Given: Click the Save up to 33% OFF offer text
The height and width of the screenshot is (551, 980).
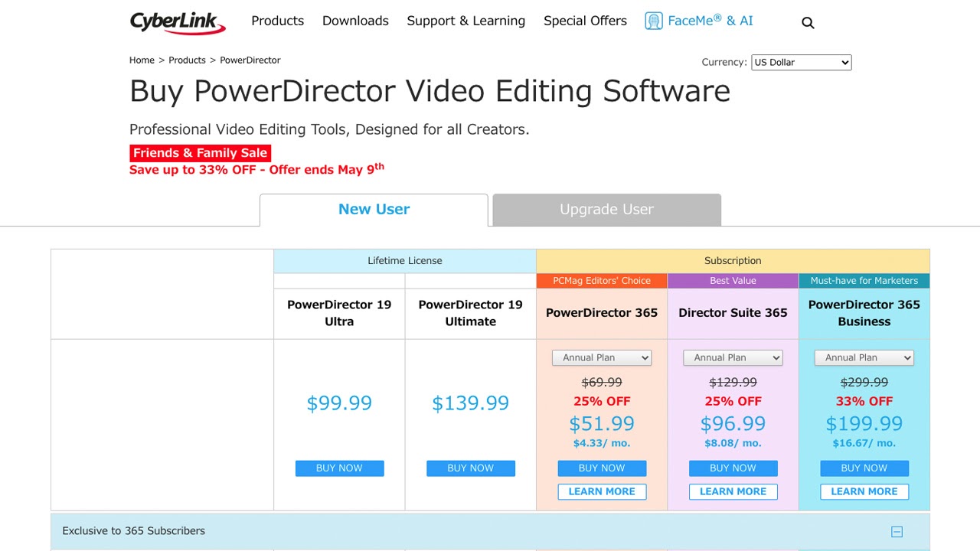Looking at the screenshot, I should [x=256, y=169].
